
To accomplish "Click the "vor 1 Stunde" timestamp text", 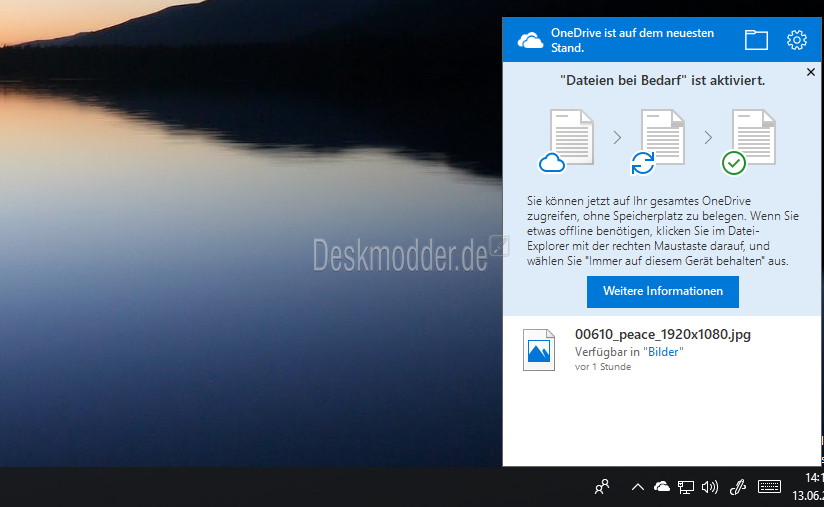I will [x=603, y=367].
